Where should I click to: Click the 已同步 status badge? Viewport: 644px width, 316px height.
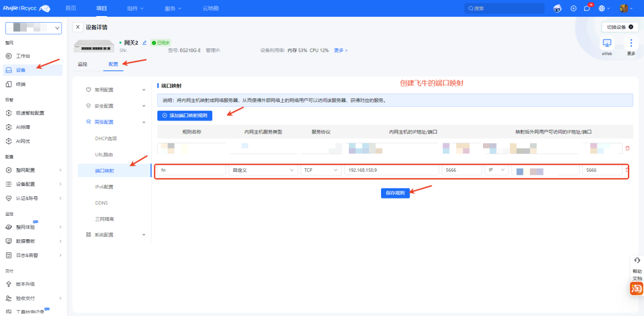point(160,42)
